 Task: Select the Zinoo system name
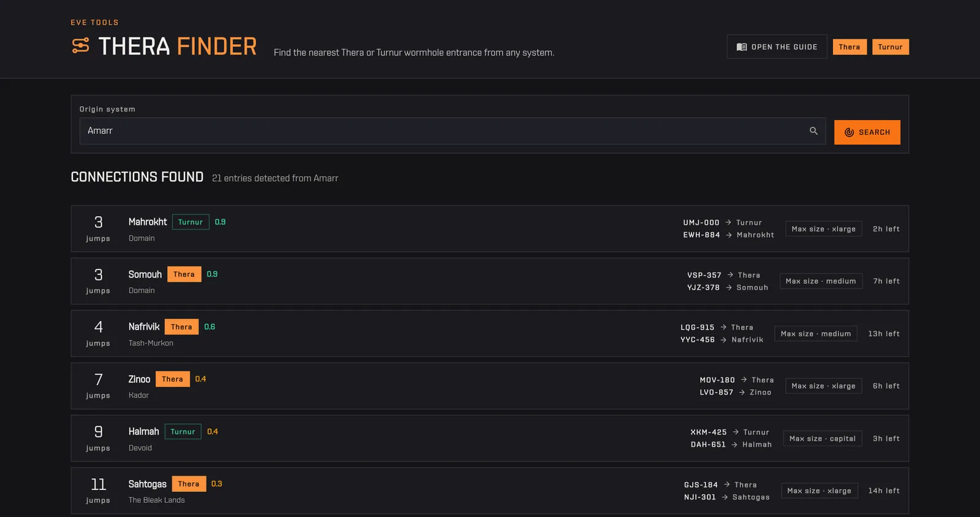click(x=139, y=379)
